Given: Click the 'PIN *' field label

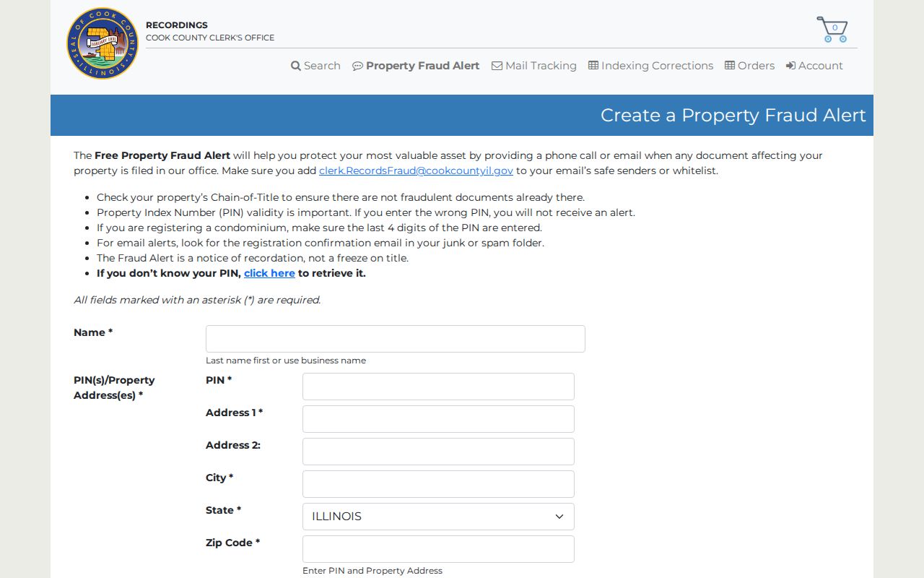Looking at the screenshot, I should 219,380.
